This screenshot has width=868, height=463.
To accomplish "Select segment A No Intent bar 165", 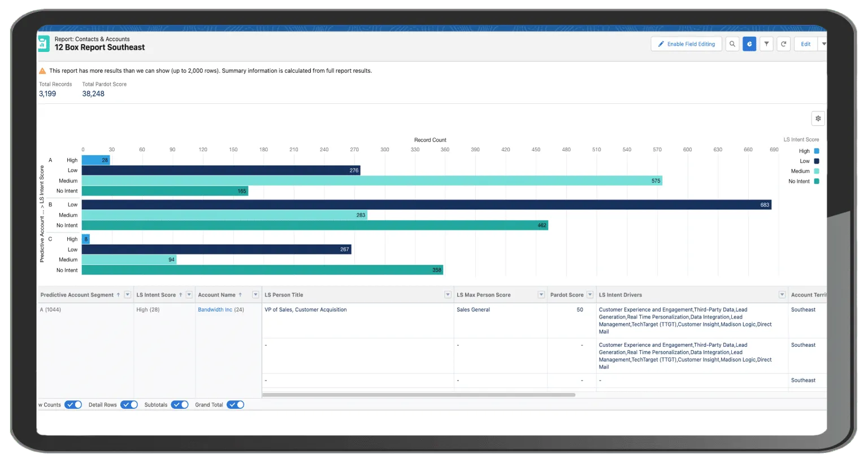I will pos(165,191).
